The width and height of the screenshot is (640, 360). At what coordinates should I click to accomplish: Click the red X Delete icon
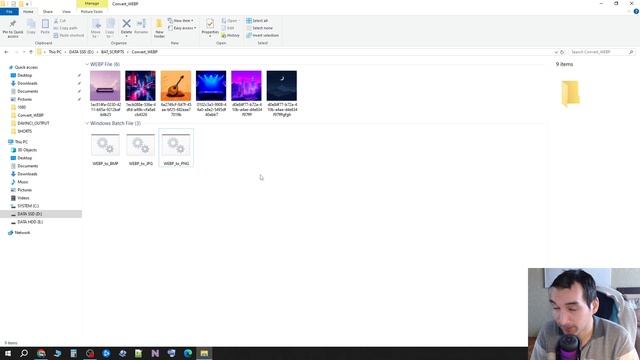click(127, 24)
